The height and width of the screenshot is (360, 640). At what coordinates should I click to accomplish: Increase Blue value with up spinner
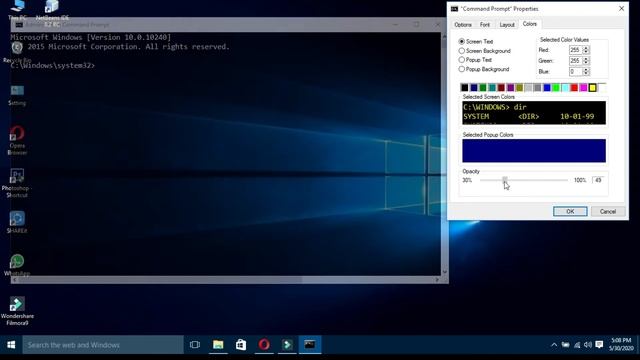point(586,69)
